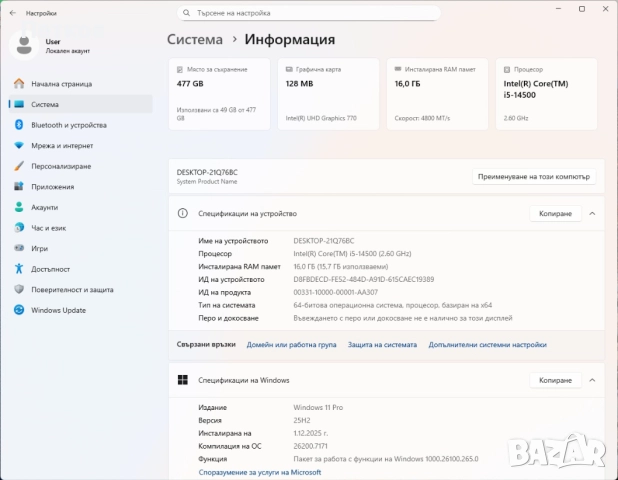
Task: Collapse Спецификации на устройство section
Action: [x=592, y=213]
